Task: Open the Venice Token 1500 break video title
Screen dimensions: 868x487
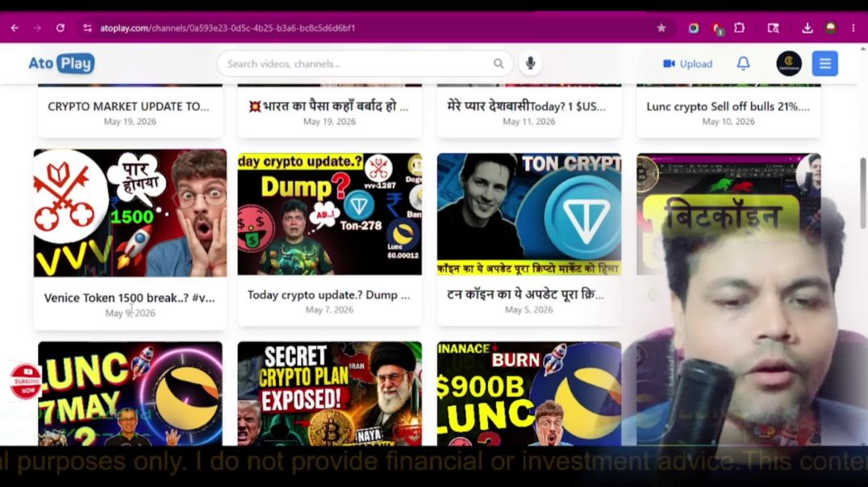Action: point(130,298)
